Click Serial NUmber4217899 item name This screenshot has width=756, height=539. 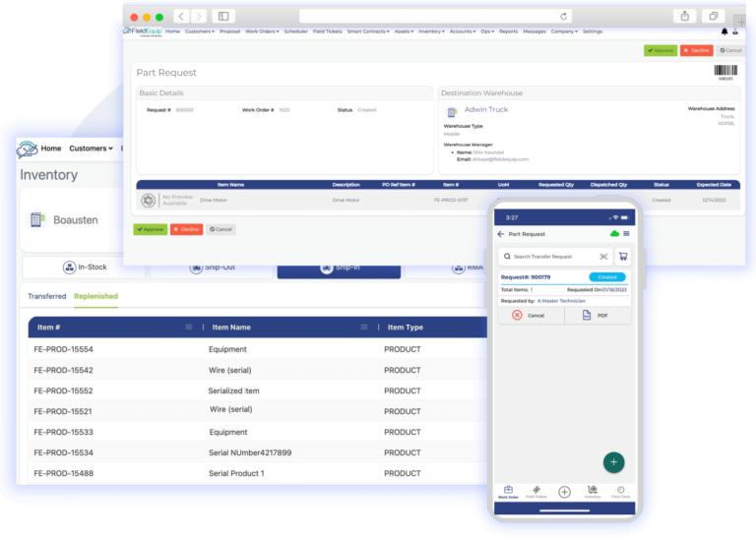[x=250, y=452]
